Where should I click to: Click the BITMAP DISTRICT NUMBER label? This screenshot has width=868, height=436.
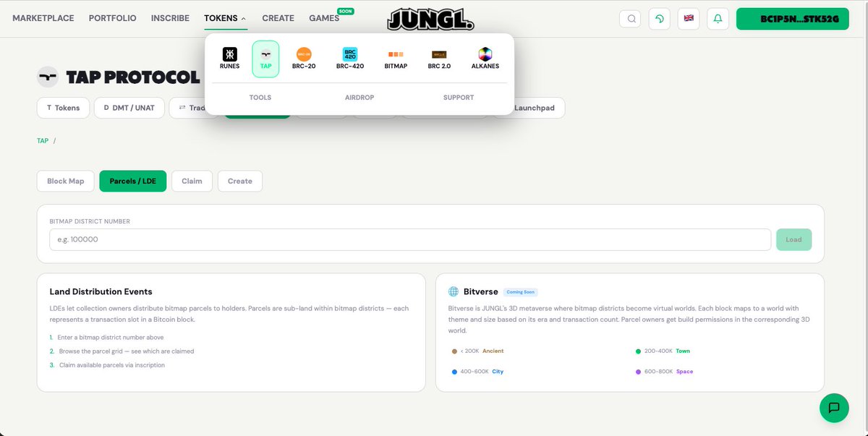pos(90,221)
